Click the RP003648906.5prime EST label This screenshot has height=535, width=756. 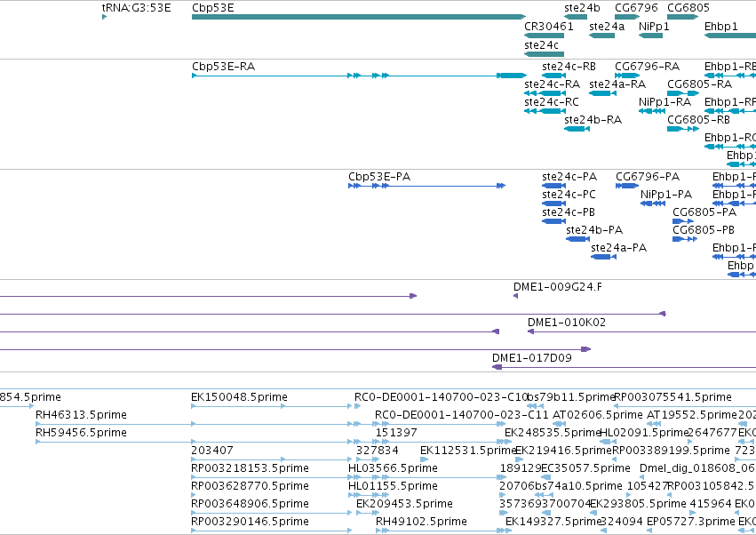[x=250, y=504]
